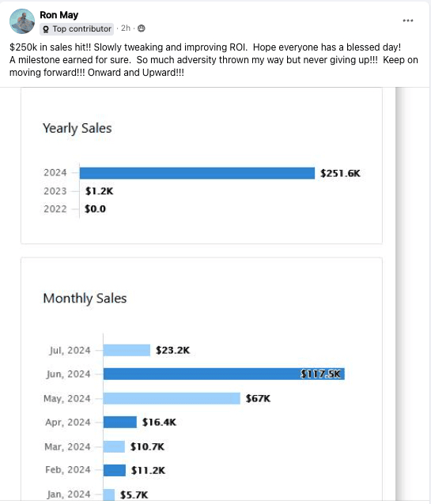The height and width of the screenshot is (504, 431).
Task: Click the May, 2024 $67K bar
Action: [172, 398]
